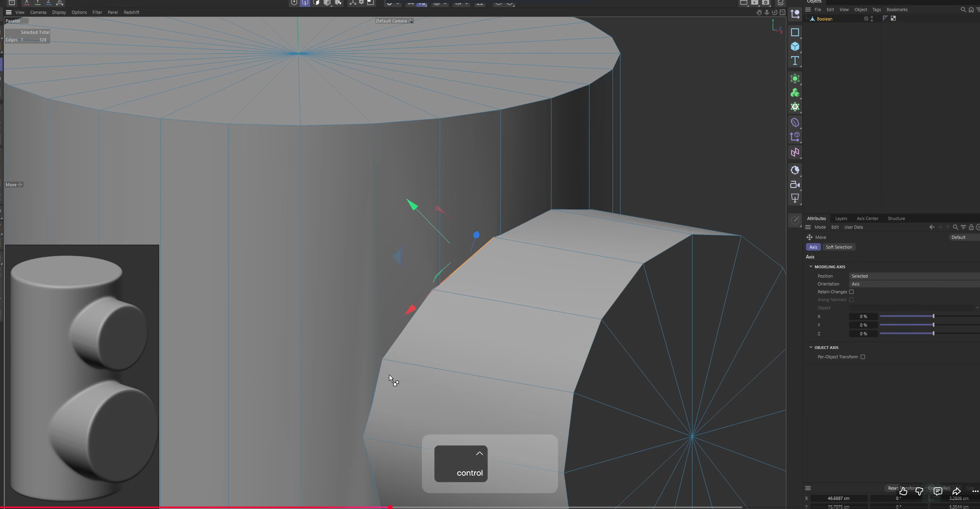This screenshot has height=509, width=980.
Task: Click the green volume builder icon
Action: coord(795,93)
